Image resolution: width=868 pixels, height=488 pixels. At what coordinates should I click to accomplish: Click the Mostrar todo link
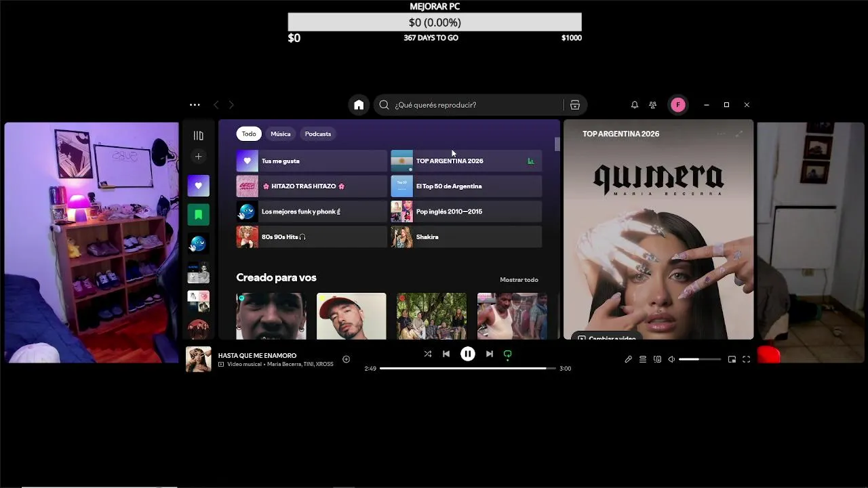point(519,280)
